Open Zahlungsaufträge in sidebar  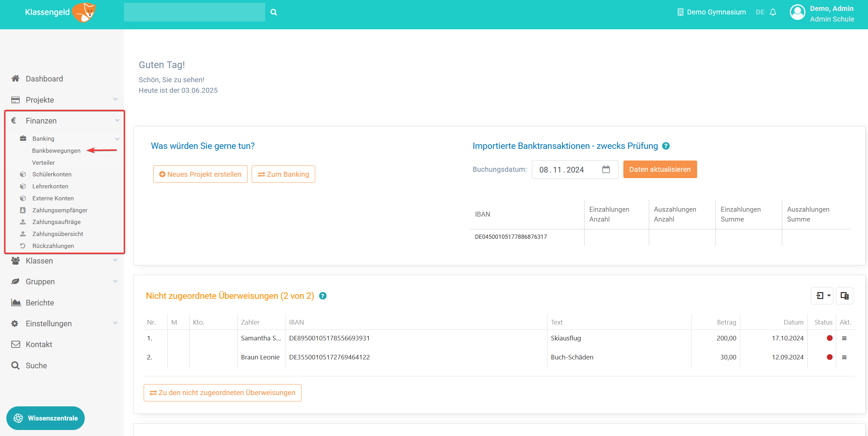(x=56, y=222)
